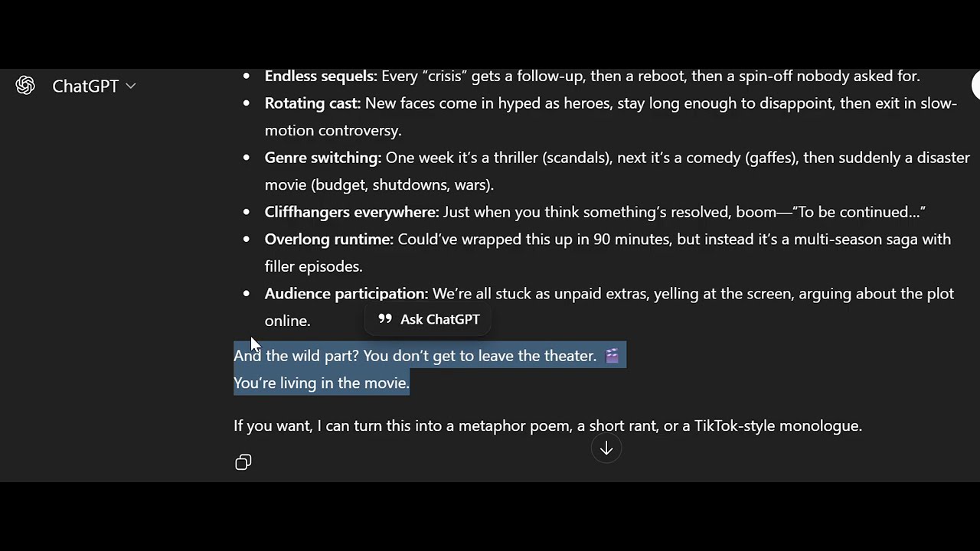Click the words 'TikTok-style monologue' in the last line
980x551 pixels.
pos(777,425)
